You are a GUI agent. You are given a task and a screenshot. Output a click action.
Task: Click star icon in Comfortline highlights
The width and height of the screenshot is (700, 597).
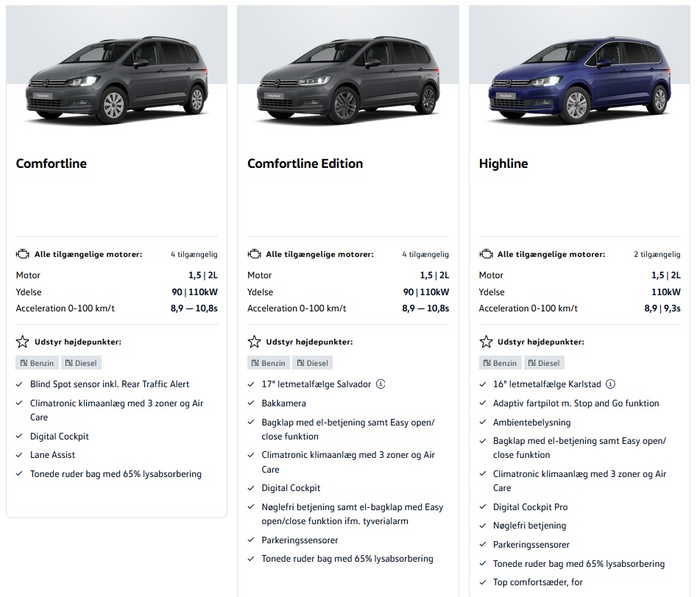(x=23, y=342)
